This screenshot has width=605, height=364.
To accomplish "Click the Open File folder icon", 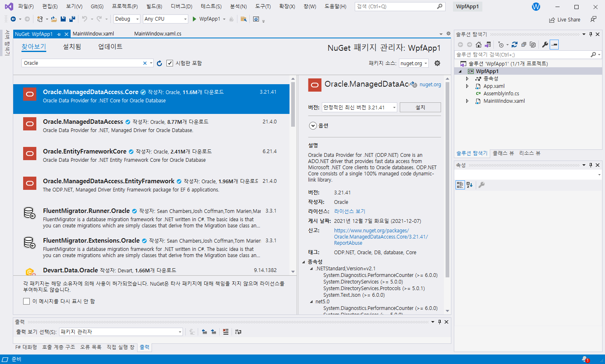I will (x=54, y=19).
